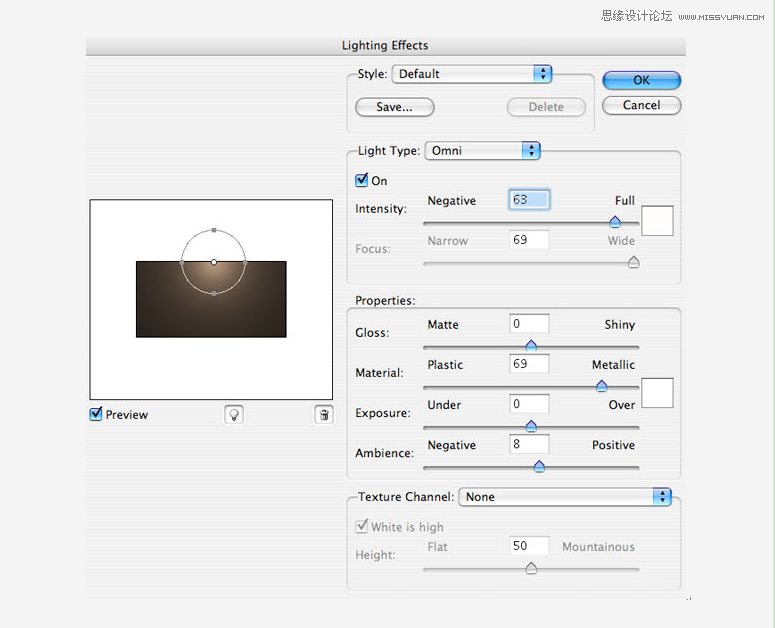Click the brown preview image thumbnail
Screen dimensions: 775x628
211,299
